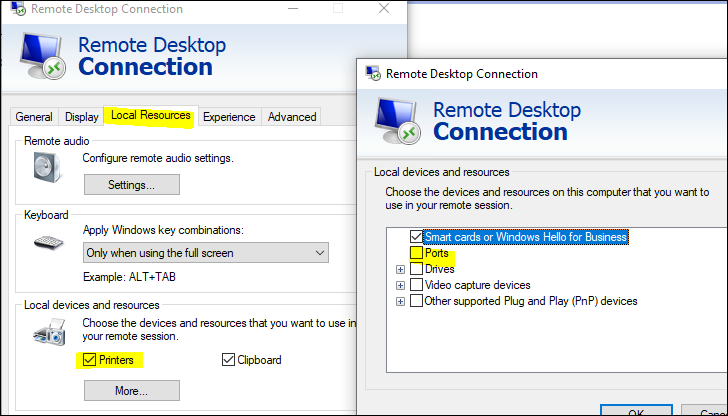Image resolution: width=728 pixels, height=416 pixels.
Task: Enable Video capture devices checkbox
Action: (x=416, y=285)
